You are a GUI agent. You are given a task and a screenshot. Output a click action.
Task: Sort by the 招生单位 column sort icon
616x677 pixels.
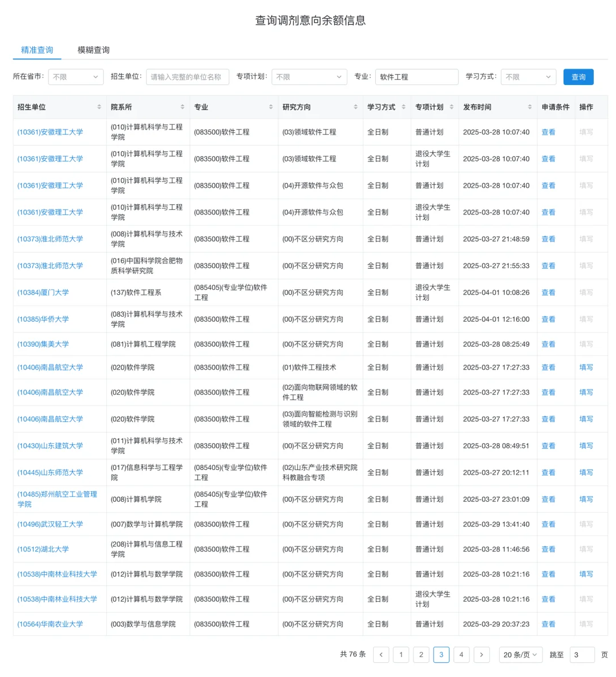pos(99,107)
